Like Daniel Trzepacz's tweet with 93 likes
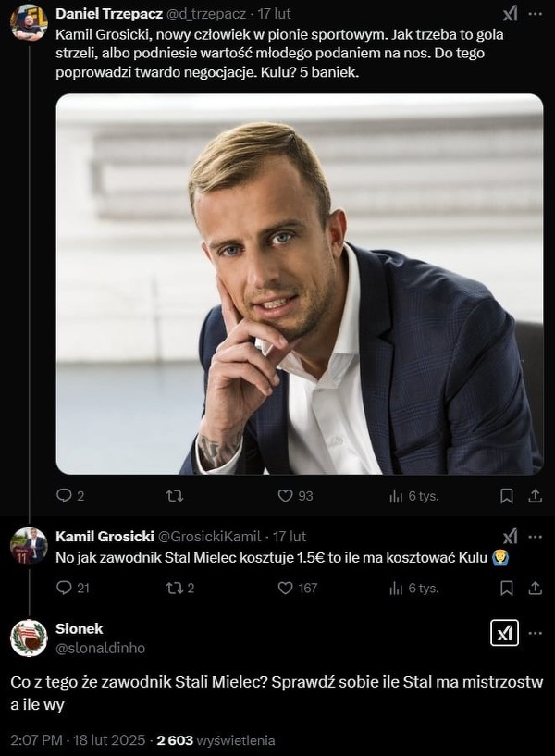555x756 pixels. (x=286, y=496)
